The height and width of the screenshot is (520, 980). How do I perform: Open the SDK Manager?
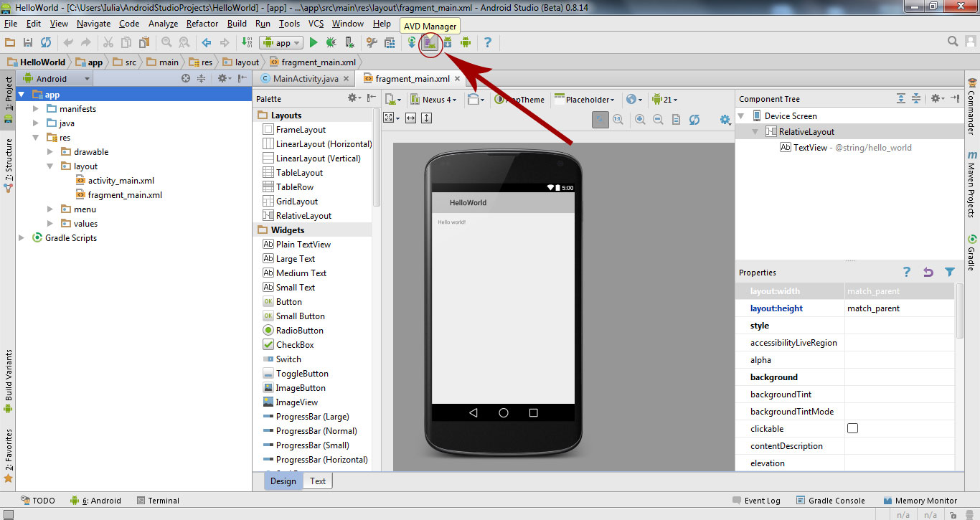click(448, 42)
